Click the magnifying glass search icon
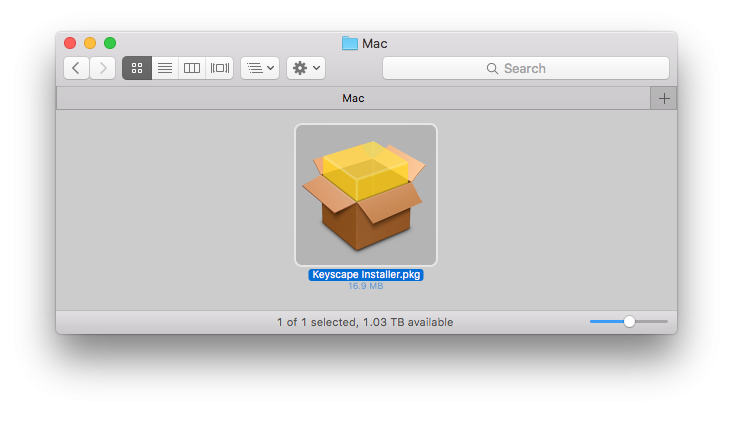 tap(492, 69)
